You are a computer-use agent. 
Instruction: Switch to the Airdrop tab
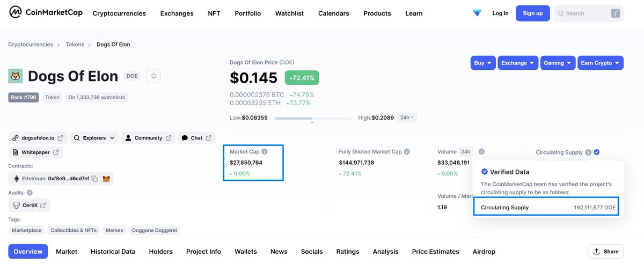(484, 251)
